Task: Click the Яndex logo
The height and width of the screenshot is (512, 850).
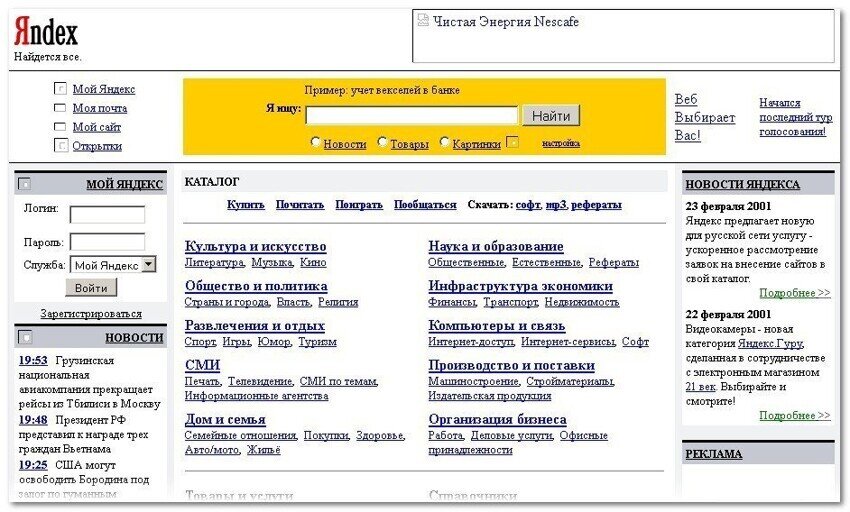Action: (x=46, y=31)
